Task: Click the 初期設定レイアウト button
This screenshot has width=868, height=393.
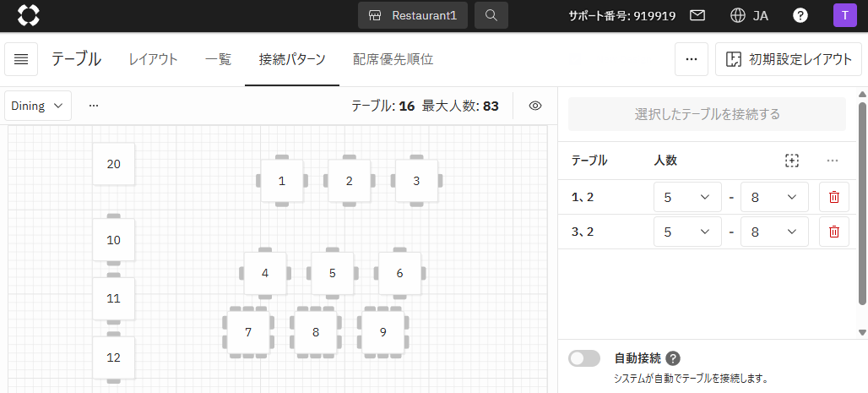Action: point(789,59)
